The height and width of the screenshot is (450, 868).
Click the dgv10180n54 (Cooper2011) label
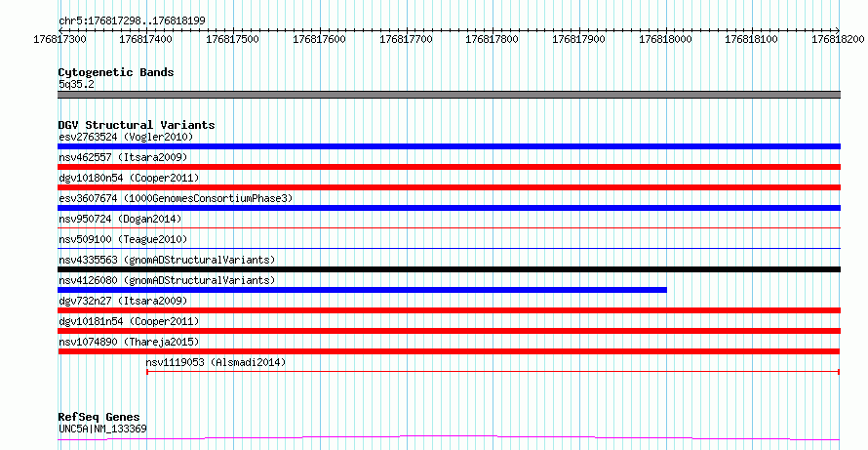(129, 178)
